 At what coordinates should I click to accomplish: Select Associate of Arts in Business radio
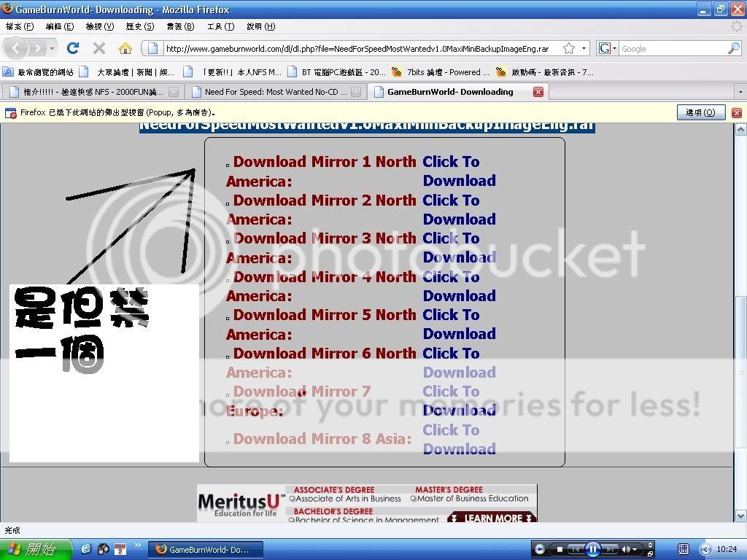[292, 499]
